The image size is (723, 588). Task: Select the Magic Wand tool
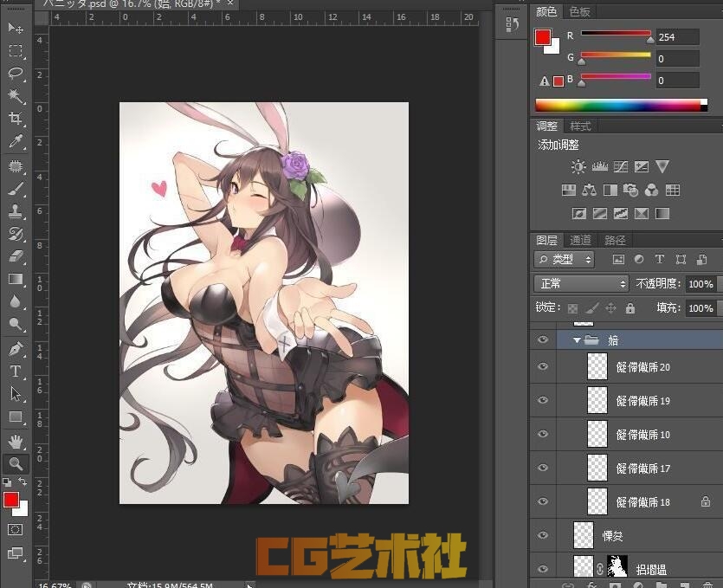pyautogui.click(x=16, y=96)
